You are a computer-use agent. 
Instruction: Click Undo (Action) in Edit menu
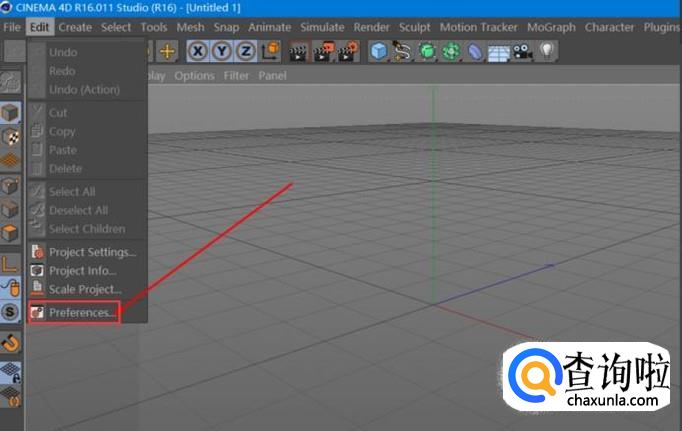click(87, 90)
